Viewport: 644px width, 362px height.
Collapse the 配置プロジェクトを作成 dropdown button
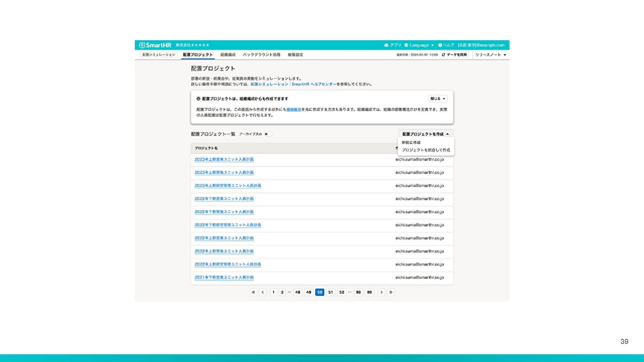click(425, 134)
